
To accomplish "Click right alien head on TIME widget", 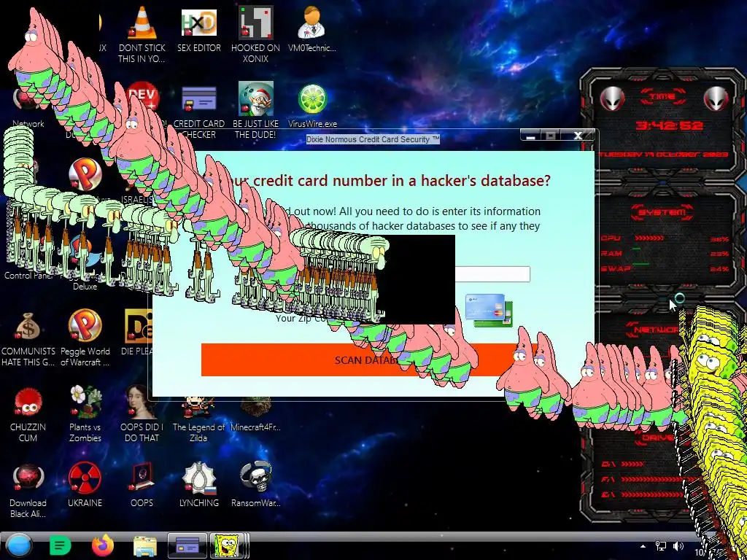I will coord(716,98).
